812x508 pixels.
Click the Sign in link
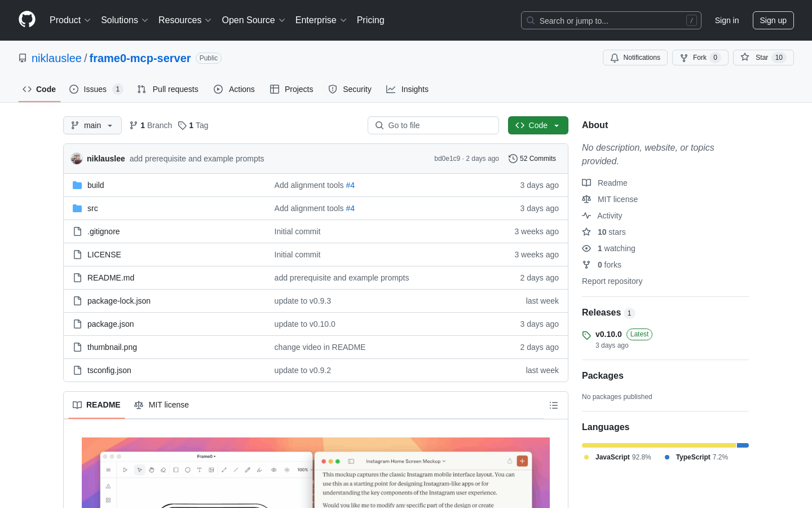[x=727, y=20]
